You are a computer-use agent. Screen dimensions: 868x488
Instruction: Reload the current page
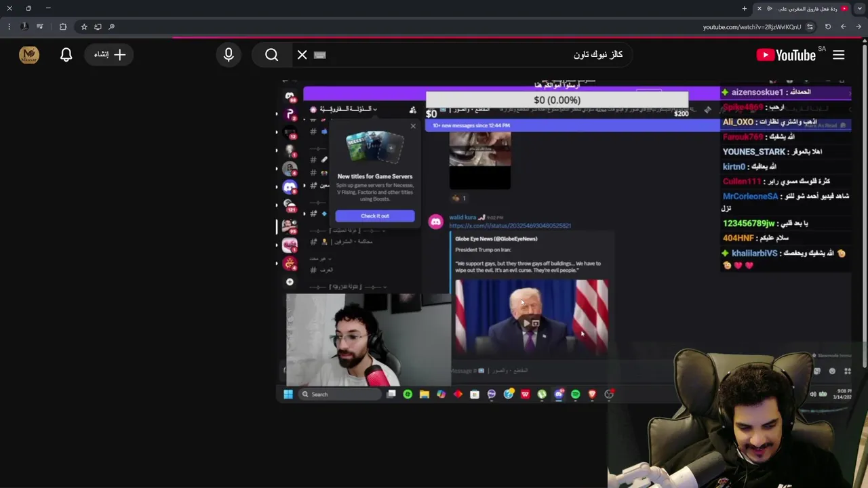(x=828, y=27)
